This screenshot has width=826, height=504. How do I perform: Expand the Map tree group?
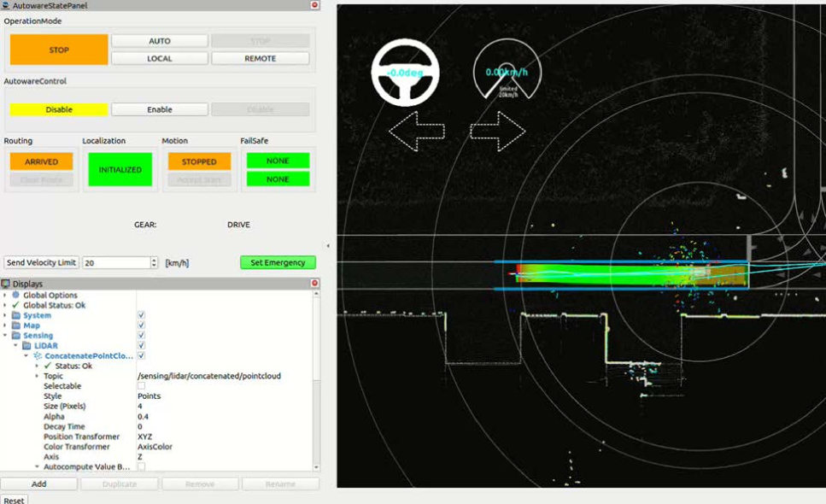(x=5, y=325)
